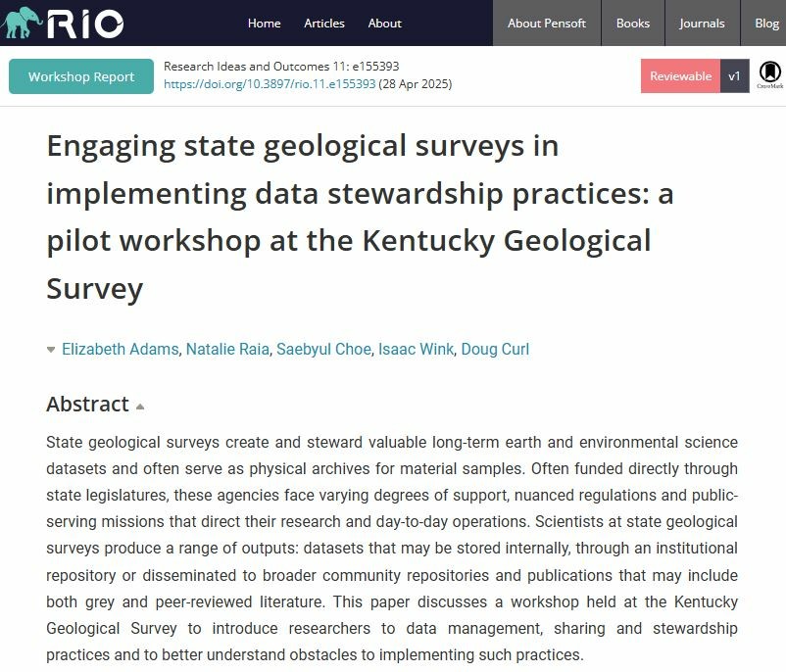
Task: Click the Workshop Report button
Action: pyautogui.click(x=81, y=76)
